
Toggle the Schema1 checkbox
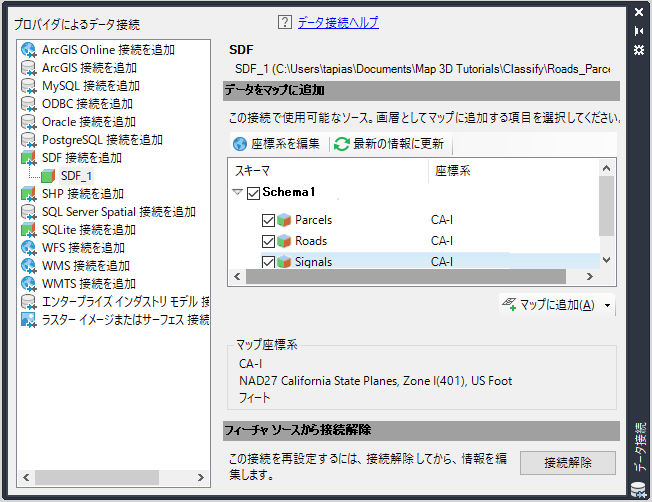[253, 193]
